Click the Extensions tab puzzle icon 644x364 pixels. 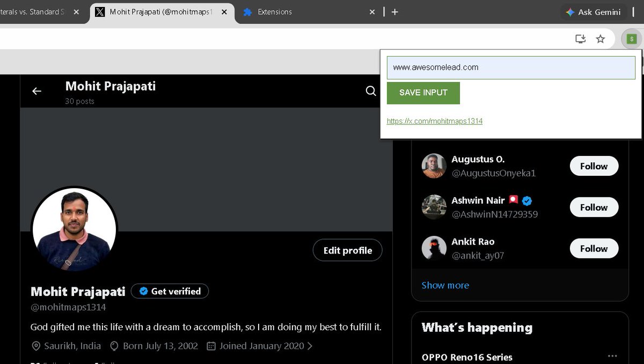(247, 12)
